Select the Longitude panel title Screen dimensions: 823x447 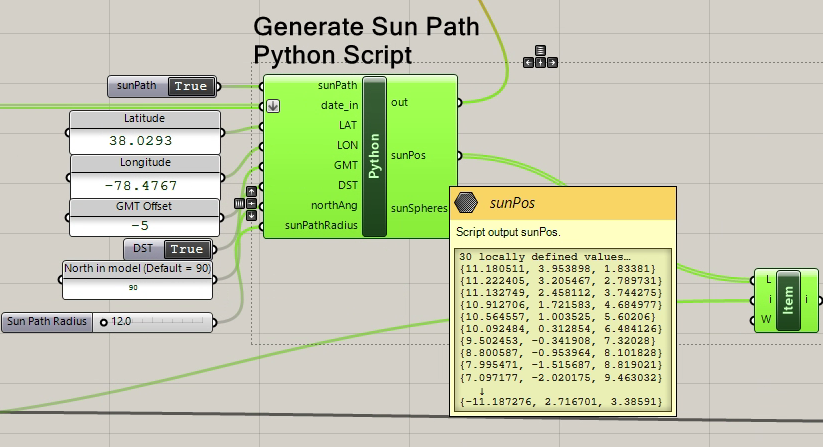[x=145, y=163]
